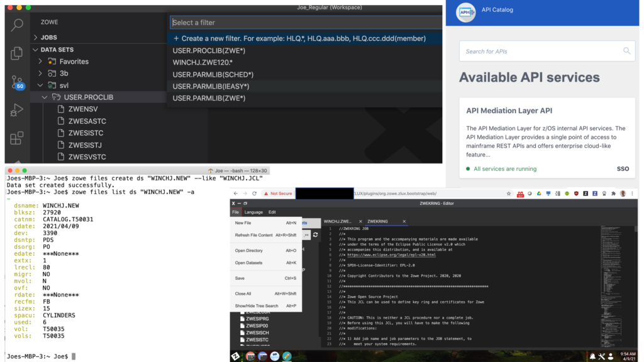The image size is (644, 362).
Task: Choose Save from the File menu
Action: click(266, 278)
